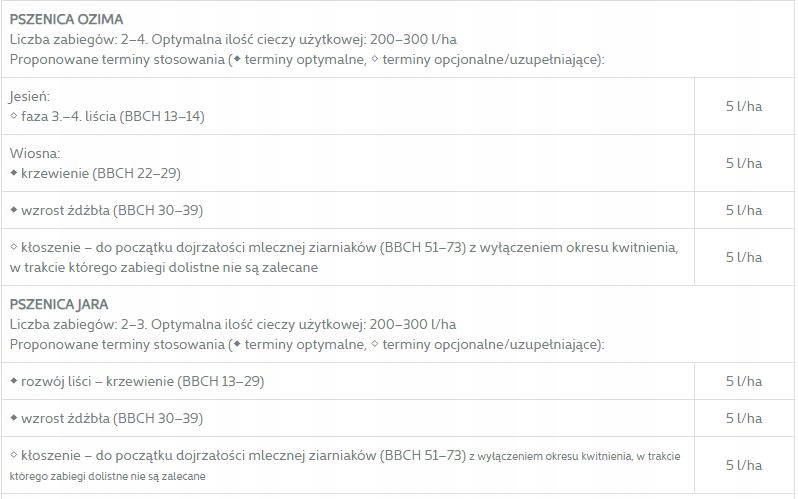Click the filled diamond before "wzrost źdźbła" under Pszenica ozima

14,210
